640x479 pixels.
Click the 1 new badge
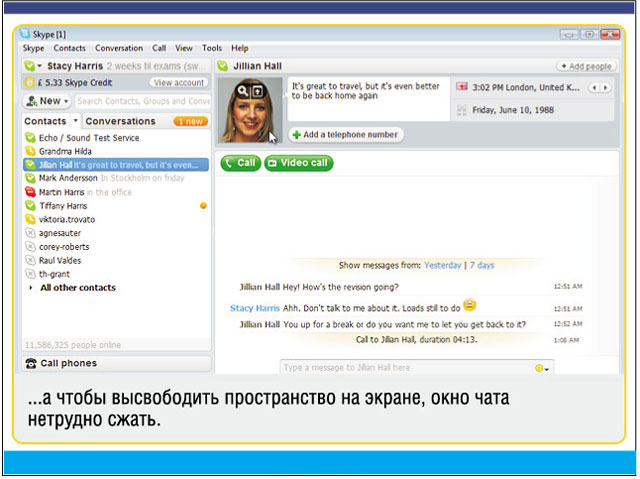tap(191, 121)
